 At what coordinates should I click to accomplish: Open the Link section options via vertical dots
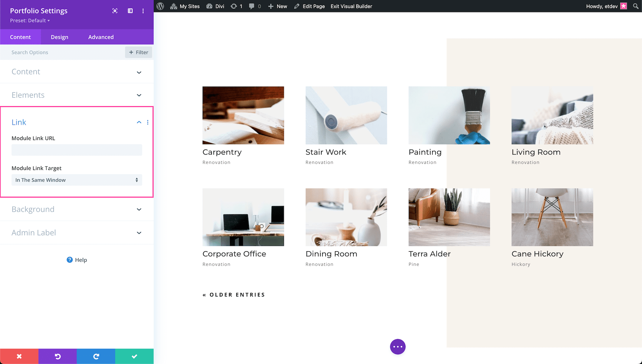pyautogui.click(x=148, y=122)
